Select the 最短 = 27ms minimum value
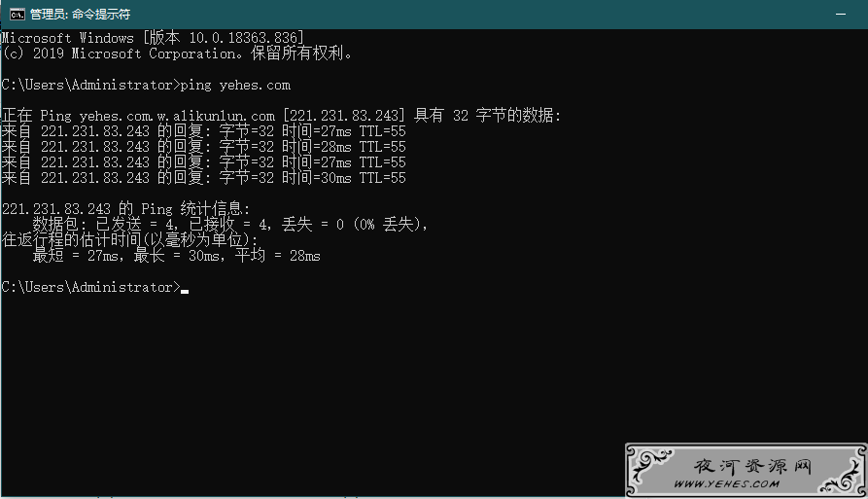Viewport: 868px width, 499px height. click(76, 255)
